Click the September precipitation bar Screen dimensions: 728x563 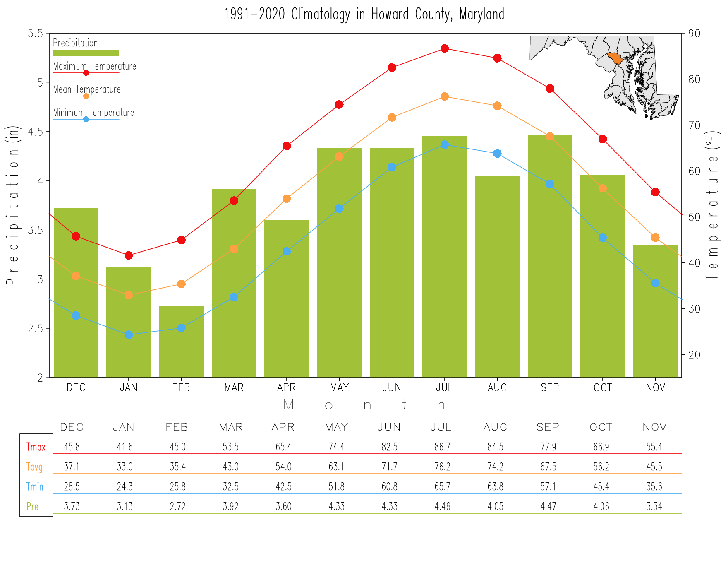coord(550,256)
